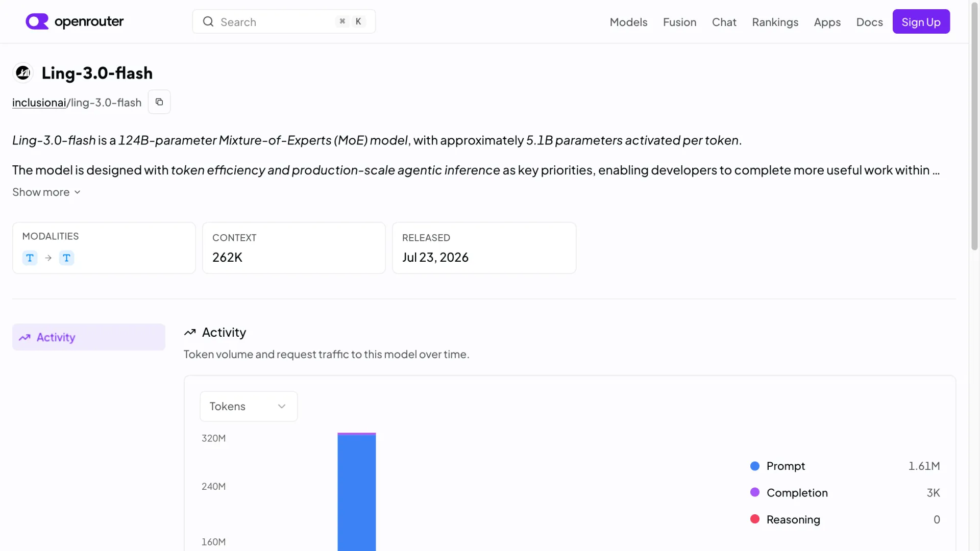The image size is (980, 551).
Task: Click the output text modality T icon
Action: (67, 258)
